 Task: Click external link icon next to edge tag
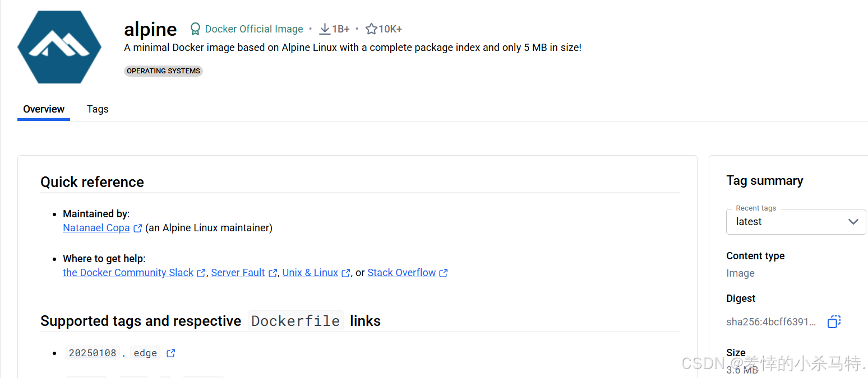tap(171, 353)
